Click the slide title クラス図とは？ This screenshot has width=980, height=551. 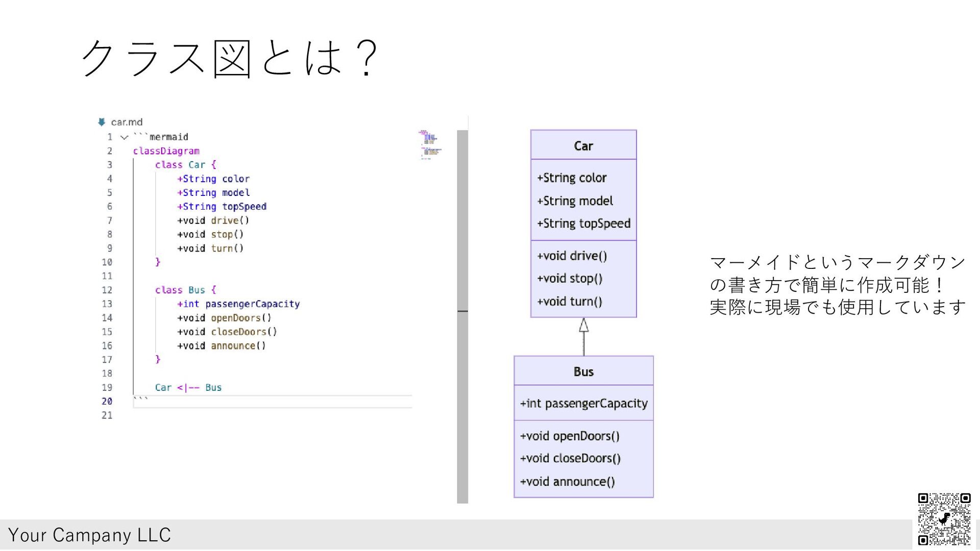(x=230, y=59)
